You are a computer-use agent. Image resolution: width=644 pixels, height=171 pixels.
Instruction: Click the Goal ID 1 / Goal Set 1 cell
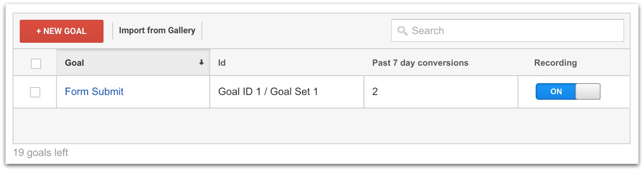(x=268, y=92)
